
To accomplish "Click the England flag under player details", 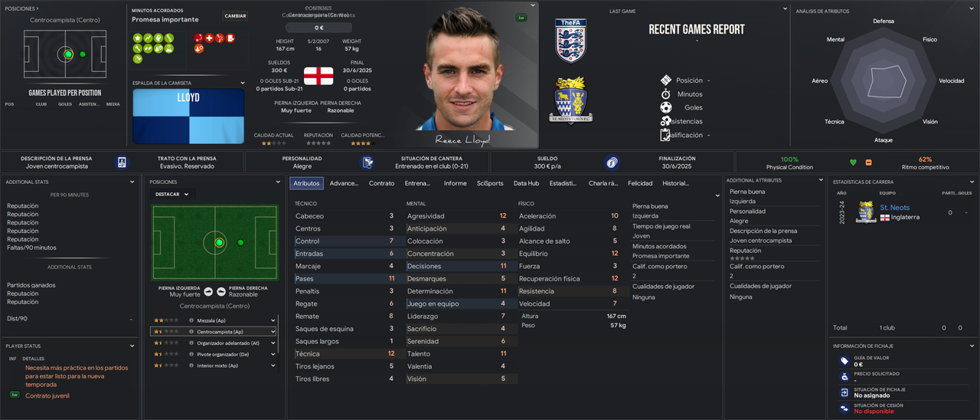I will (x=318, y=76).
